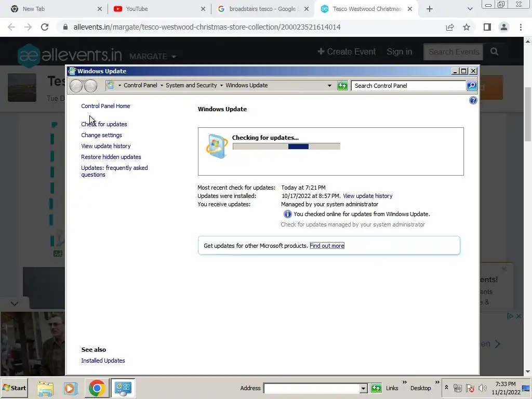The width and height of the screenshot is (532, 399).
Task: Open the taskbar Address box dropdown arrow
Action: (x=363, y=388)
